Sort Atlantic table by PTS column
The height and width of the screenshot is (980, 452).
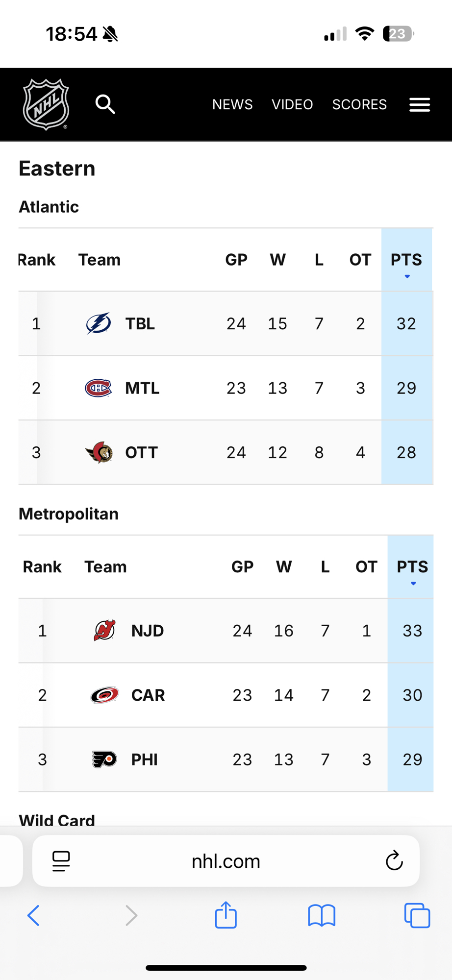(406, 260)
